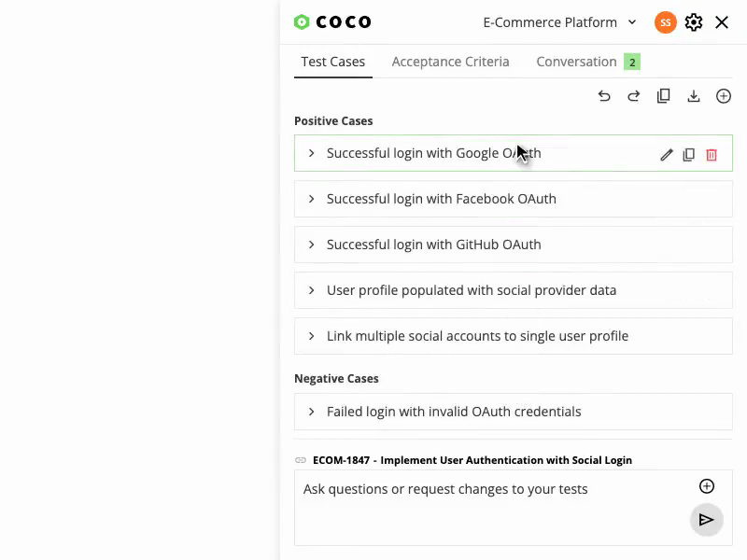Open ECOM-1847 ticket link
747x560 pixels.
coord(472,460)
